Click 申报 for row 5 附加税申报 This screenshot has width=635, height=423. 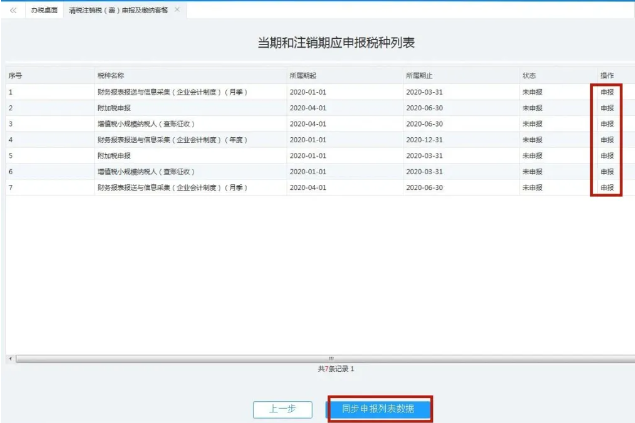coord(607,155)
